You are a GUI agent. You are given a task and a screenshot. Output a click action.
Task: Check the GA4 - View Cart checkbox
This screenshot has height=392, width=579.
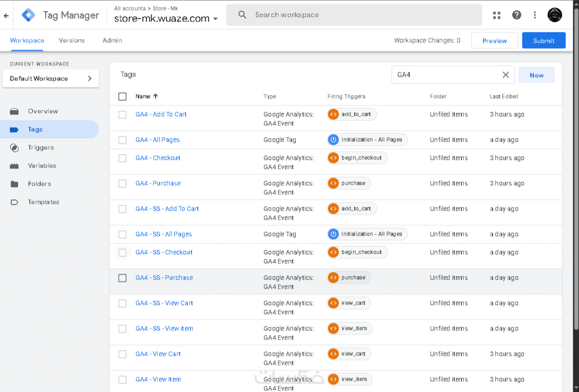tap(123, 354)
